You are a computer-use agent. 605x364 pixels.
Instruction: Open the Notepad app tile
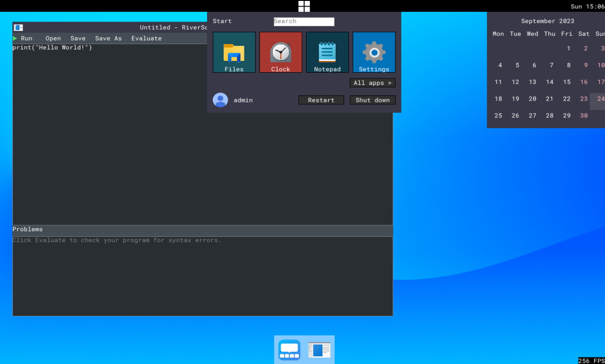click(x=327, y=52)
